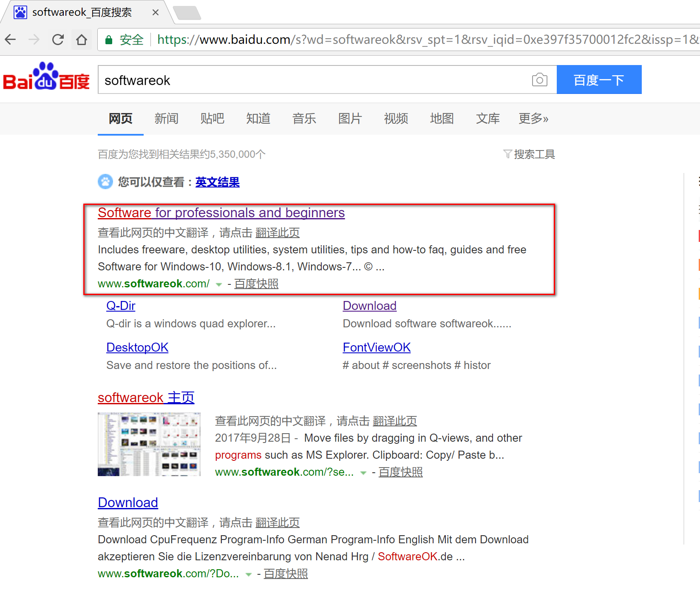Click the Baidu logo
Image resolution: width=700 pixels, height=596 pixels.
46,77
